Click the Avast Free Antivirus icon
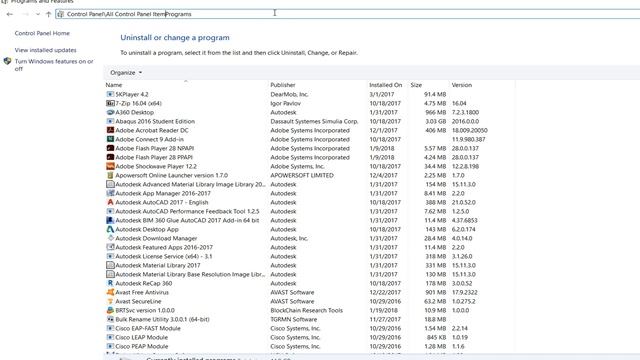 pos(110,292)
